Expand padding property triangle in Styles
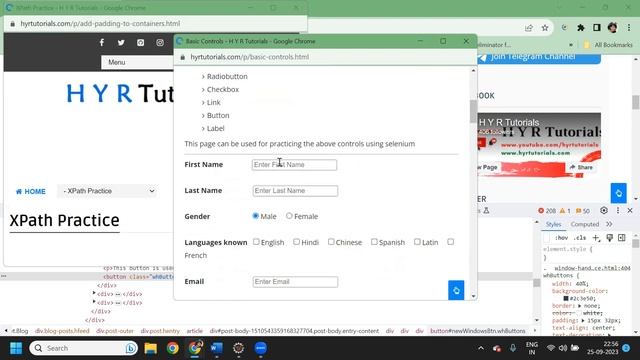Screen dimensions: 640x360 583,320
